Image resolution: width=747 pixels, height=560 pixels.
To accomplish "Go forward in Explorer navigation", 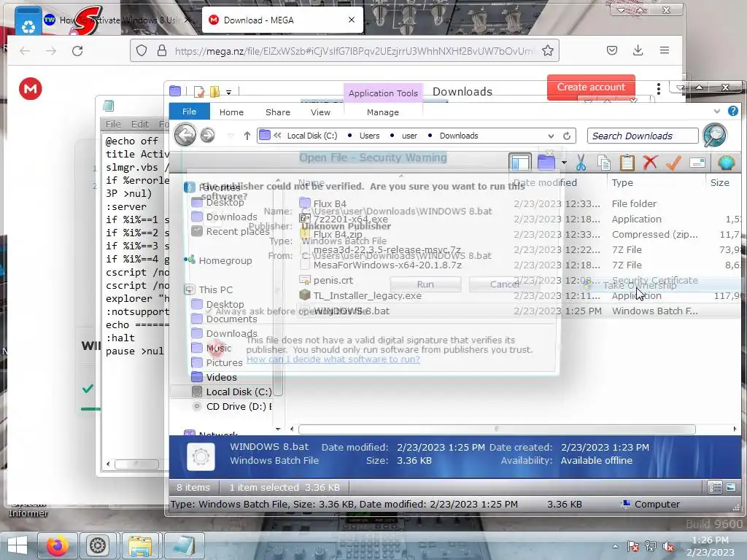I will pyautogui.click(x=207, y=135).
